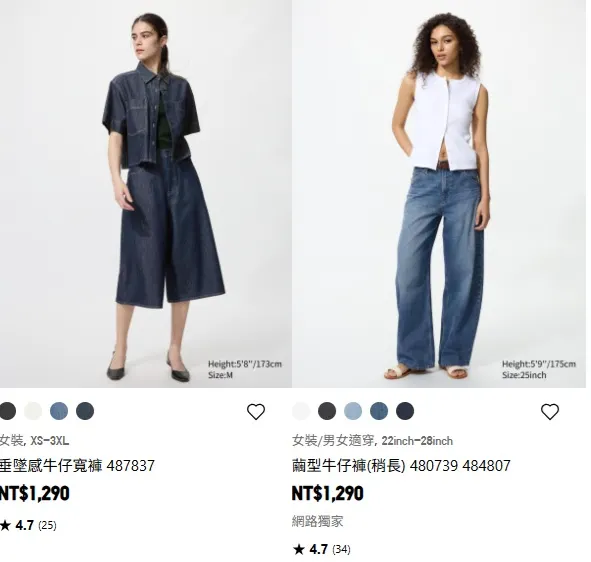This screenshot has width=591, height=562.
Task: Click the 女裝, XS-3XL size text
Action: pos(34,441)
